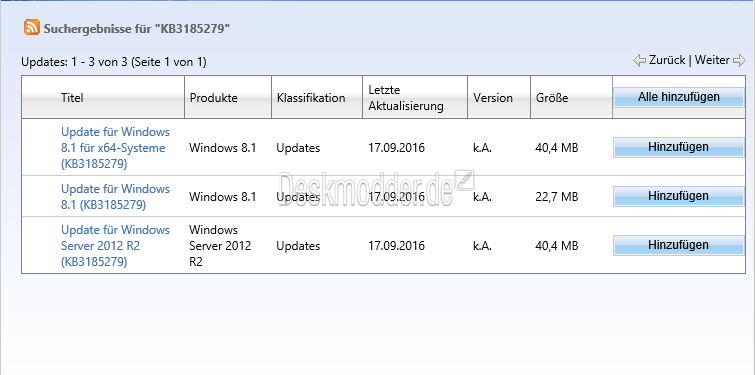Click the orange RSS feed icon
The width and height of the screenshot is (755, 375).
coord(32,27)
